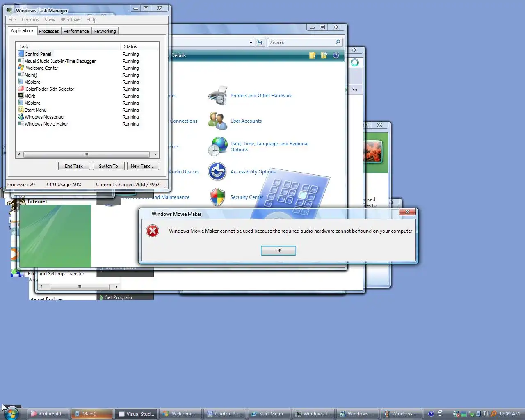The height and width of the screenshot is (420, 525).
Task: Open the address bar dropdown arrow in Control Panel
Action: click(251, 42)
